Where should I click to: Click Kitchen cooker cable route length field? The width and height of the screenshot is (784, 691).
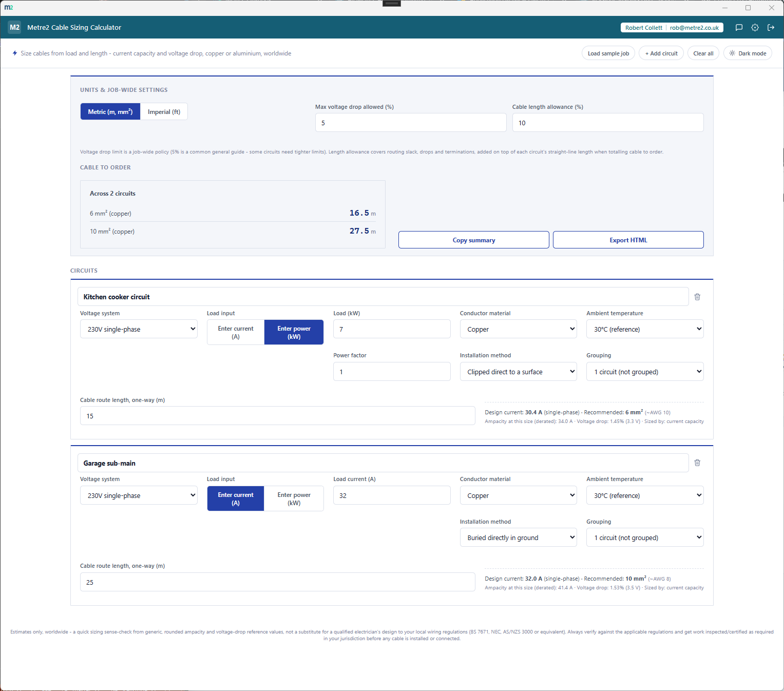click(x=278, y=416)
